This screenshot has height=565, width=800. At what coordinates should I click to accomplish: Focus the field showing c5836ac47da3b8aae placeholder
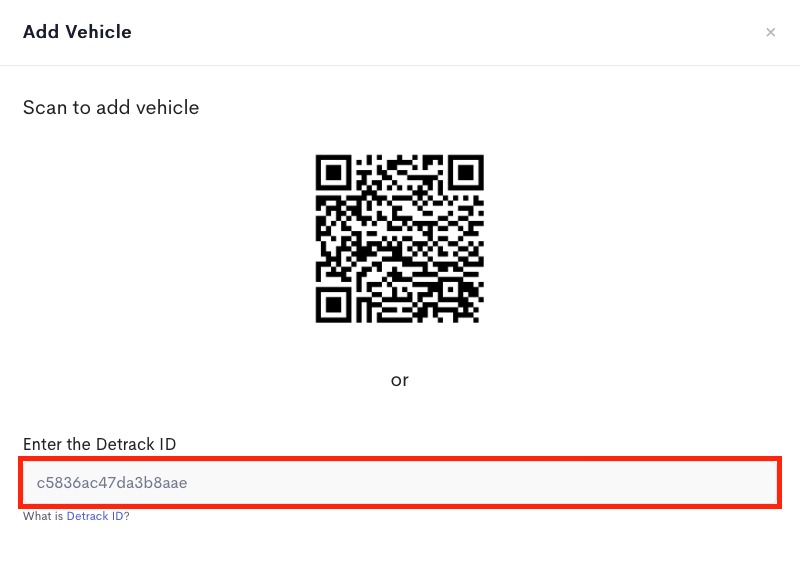[400, 482]
